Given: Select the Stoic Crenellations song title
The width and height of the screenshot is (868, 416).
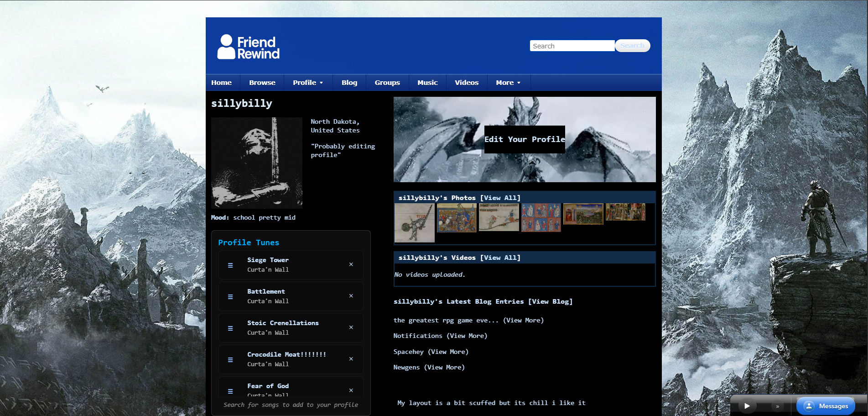Looking at the screenshot, I should (283, 323).
